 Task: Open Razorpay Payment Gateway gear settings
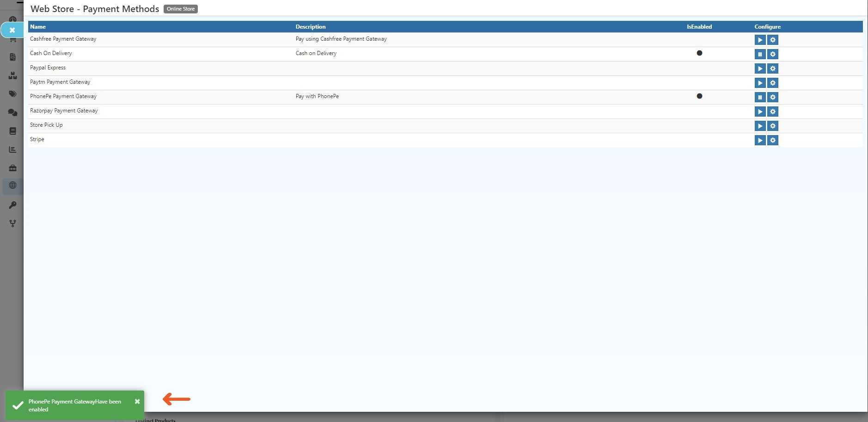[772, 112]
